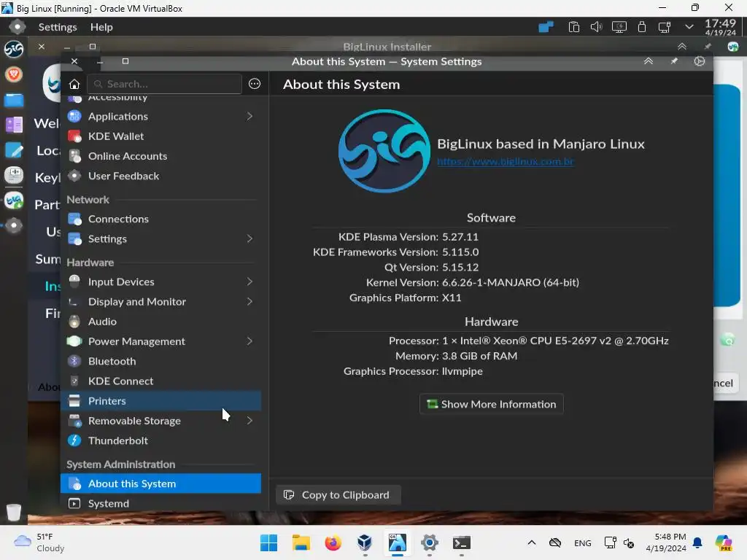Open KDE Wallet settings
Image resolution: width=747 pixels, height=560 pixels.
pos(161,136)
